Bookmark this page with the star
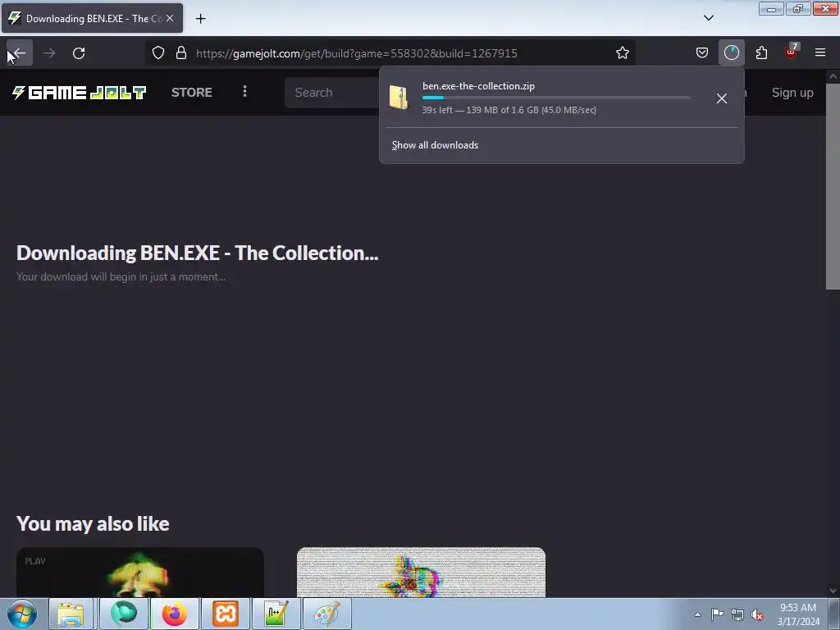 click(x=622, y=52)
